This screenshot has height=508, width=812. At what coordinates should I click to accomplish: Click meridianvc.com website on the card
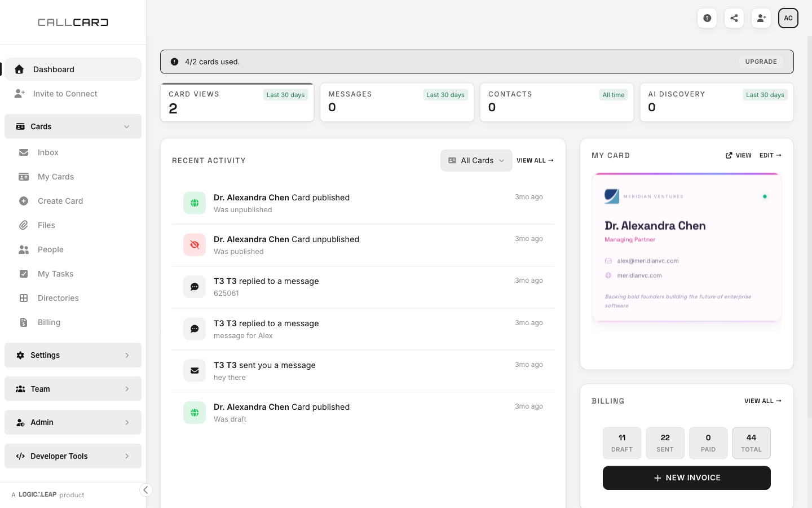(639, 275)
